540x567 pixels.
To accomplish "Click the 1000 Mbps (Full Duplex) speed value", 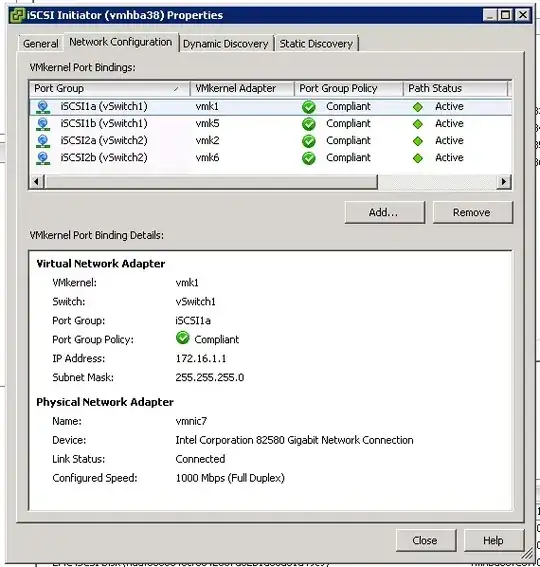I will (x=230, y=478).
